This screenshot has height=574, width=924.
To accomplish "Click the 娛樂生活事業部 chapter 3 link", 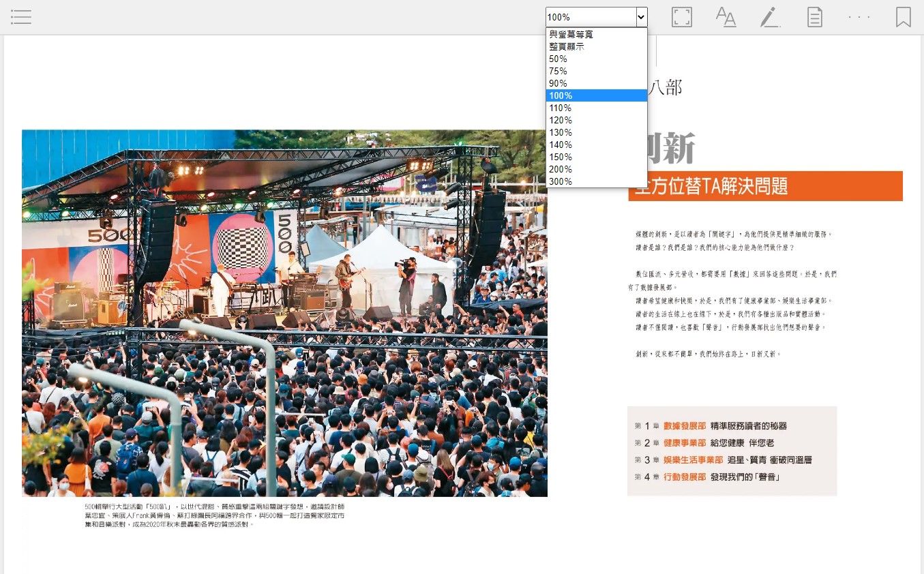I will 693,460.
